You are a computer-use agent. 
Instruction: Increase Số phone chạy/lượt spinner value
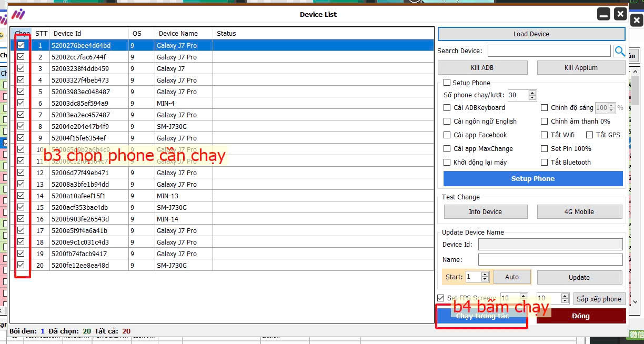coord(532,93)
